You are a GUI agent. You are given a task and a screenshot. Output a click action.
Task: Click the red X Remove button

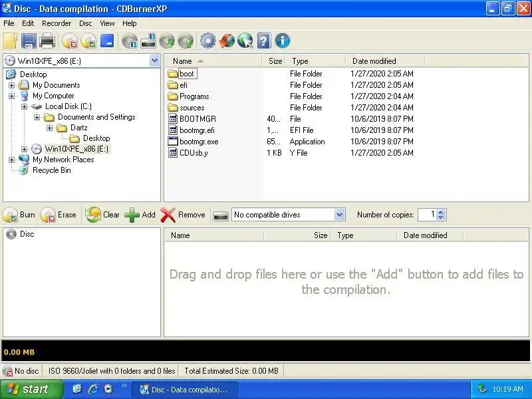click(183, 215)
